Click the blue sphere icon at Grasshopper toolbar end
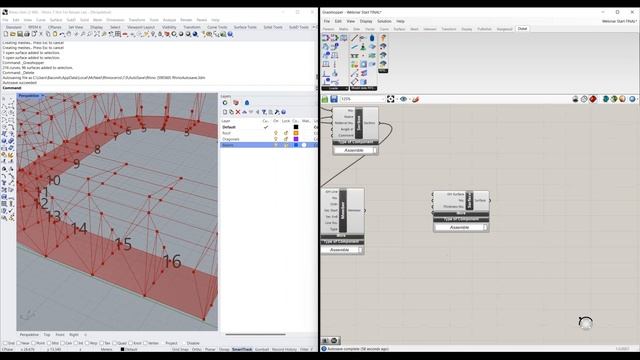640x360 pixels. coord(632,99)
